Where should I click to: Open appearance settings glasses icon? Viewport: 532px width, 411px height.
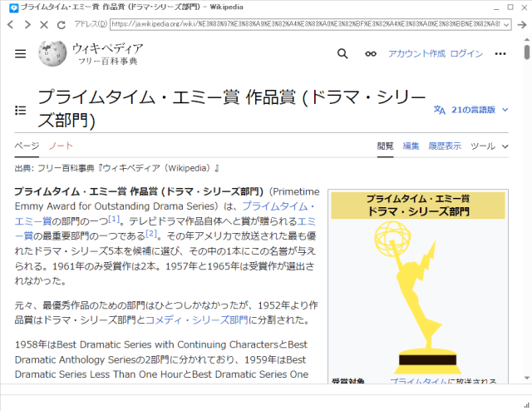pos(371,54)
